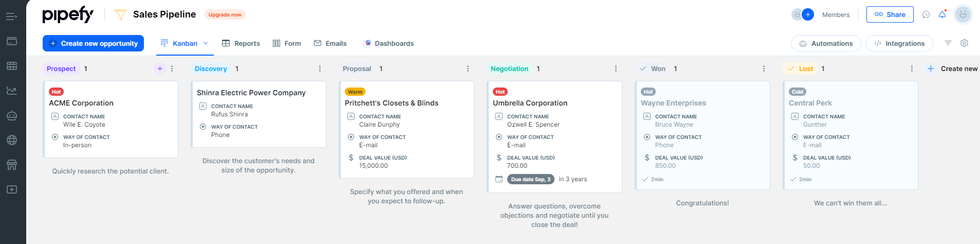Click the Sales Pipeline title
This screenshot has width=980, height=244.
(x=164, y=14)
